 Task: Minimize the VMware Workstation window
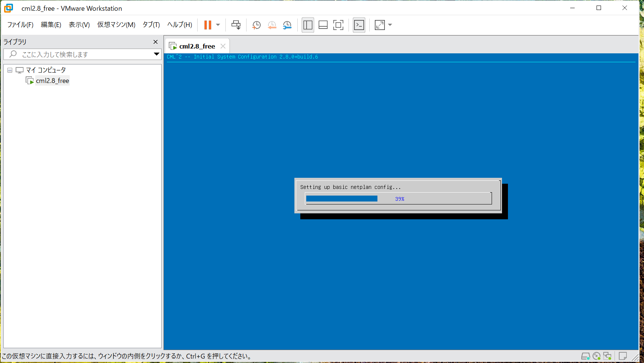pyautogui.click(x=572, y=8)
